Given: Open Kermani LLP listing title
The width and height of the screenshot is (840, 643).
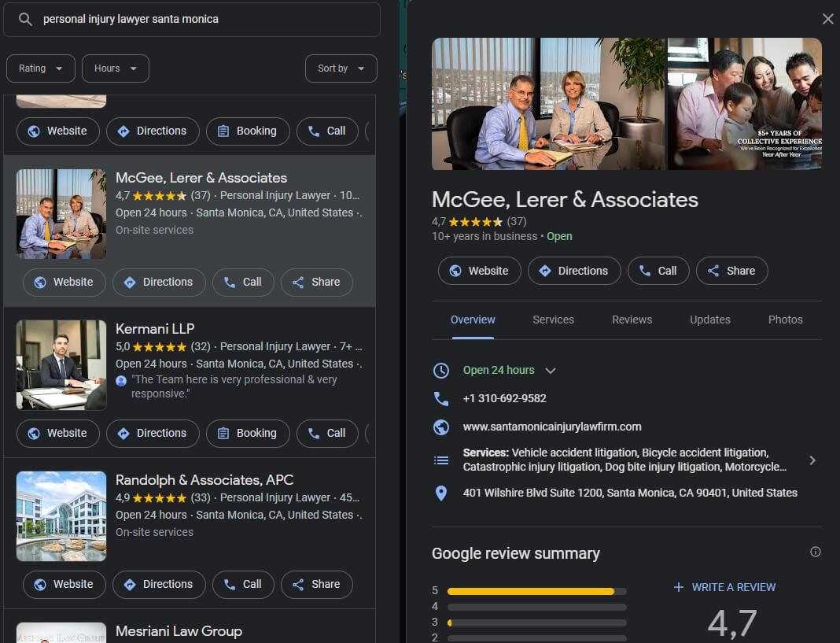Looking at the screenshot, I should [156, 329].
